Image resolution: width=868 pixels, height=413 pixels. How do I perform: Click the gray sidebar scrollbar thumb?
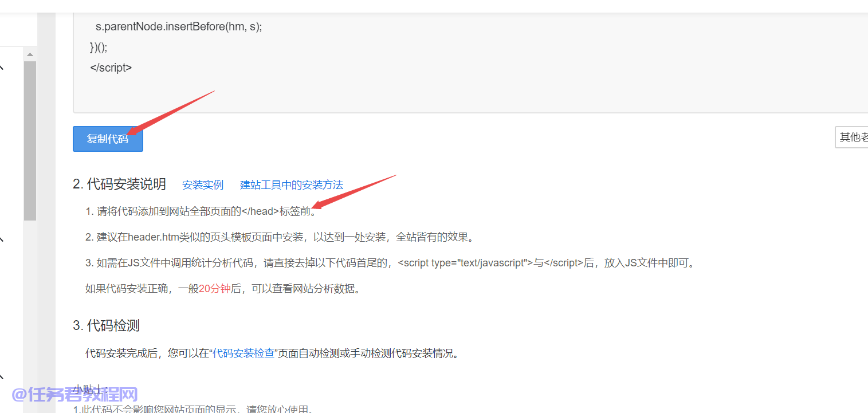click(30, 141)
